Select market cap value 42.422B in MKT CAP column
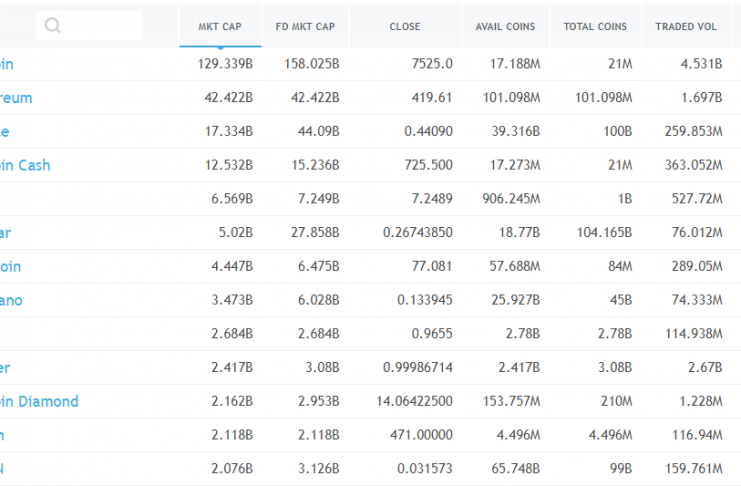Viewport: 741px width, 486px height. [x=229, y=97]
